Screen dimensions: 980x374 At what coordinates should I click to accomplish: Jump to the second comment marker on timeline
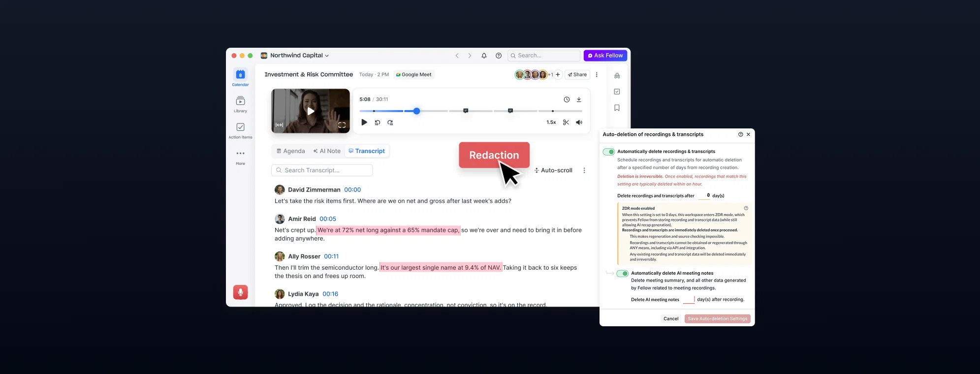click(510, 111)
